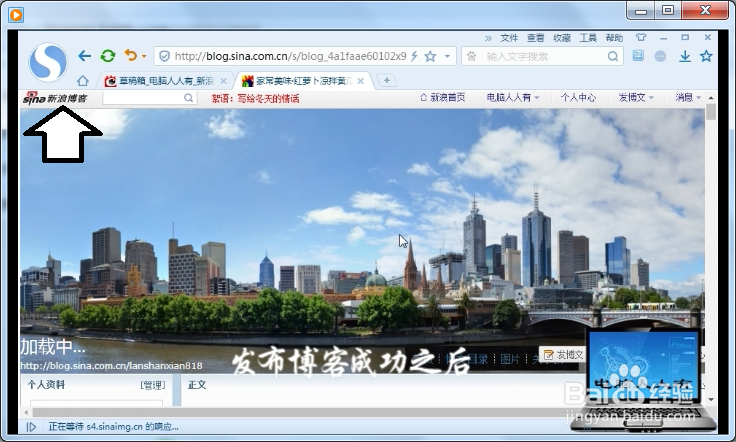The width and height of the screenshot is (736, 442).
Task: Open the 查看 menu
Action: [535, 38]
